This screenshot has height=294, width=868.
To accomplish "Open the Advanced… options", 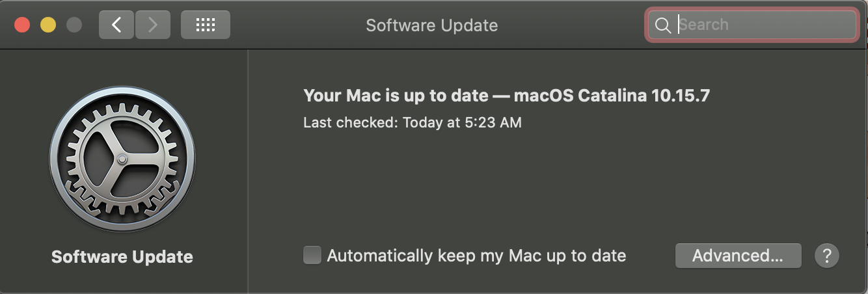I will pos(738,256).
